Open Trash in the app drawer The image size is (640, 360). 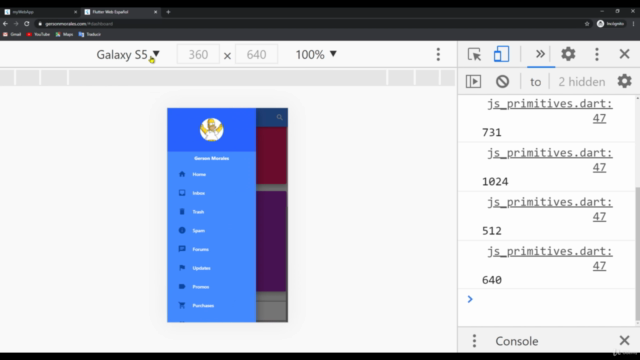pyautogui.click(x=211, y=212)
